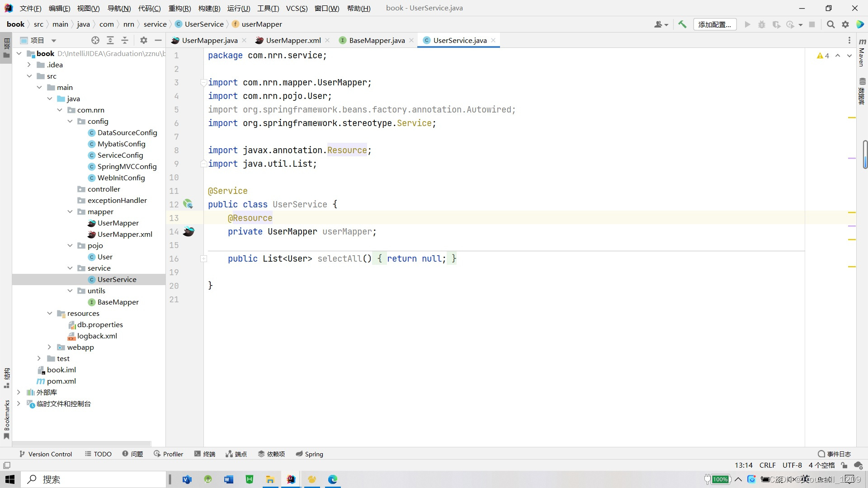Open project view dropdown arrow next to 项目

(53, 40)
